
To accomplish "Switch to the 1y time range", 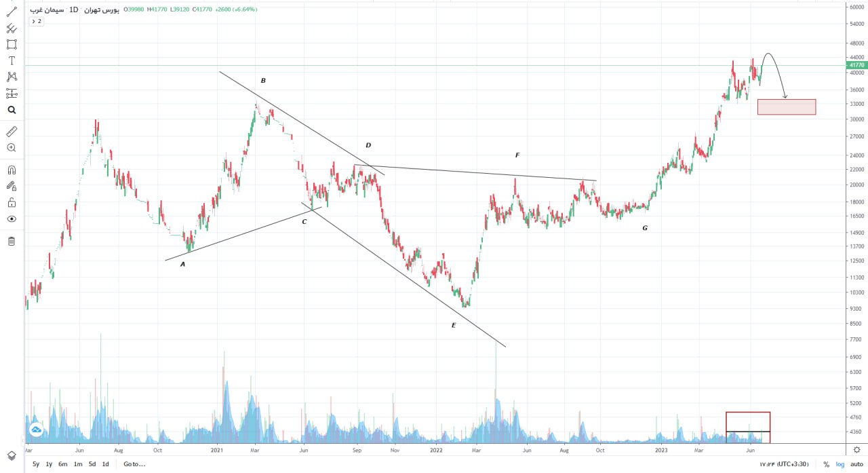I will click(x=49, y=464).
